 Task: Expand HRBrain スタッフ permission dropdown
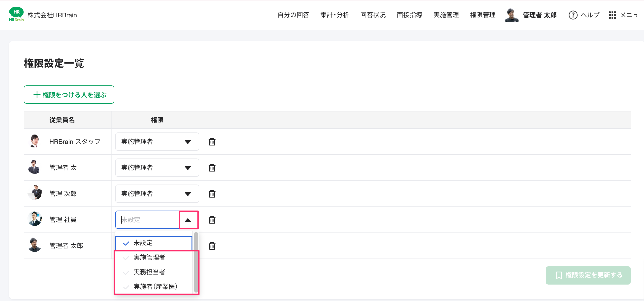(157, 142)
